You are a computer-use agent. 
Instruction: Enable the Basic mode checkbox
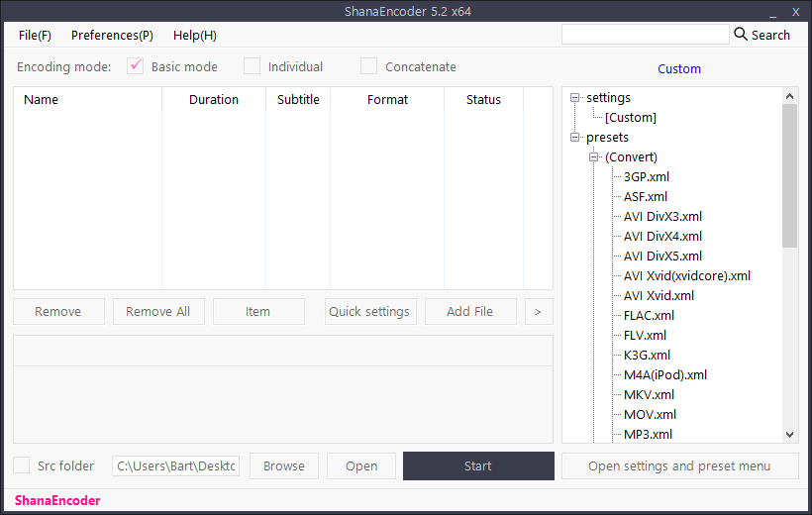pos(136,66)
